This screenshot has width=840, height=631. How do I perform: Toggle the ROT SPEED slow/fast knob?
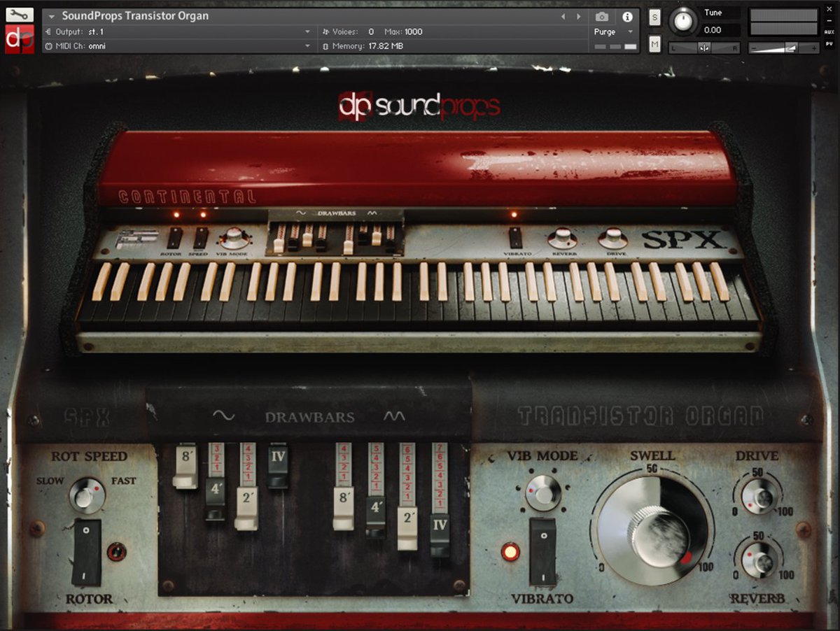pyautogui.click(x=87, y=496)
